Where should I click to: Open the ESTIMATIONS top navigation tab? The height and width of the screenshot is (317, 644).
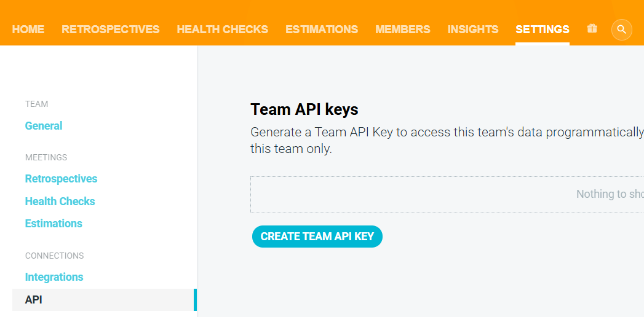(x=322, y=29)
